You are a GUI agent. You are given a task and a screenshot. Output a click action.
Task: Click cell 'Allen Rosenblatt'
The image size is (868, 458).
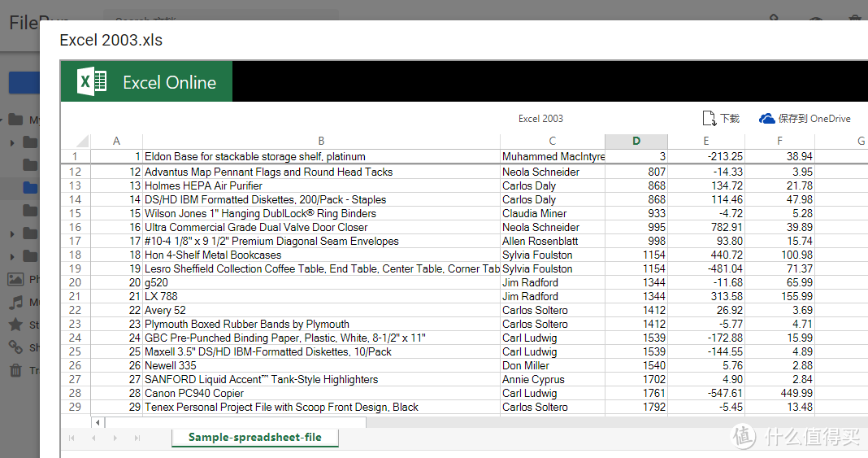[553, 241]
